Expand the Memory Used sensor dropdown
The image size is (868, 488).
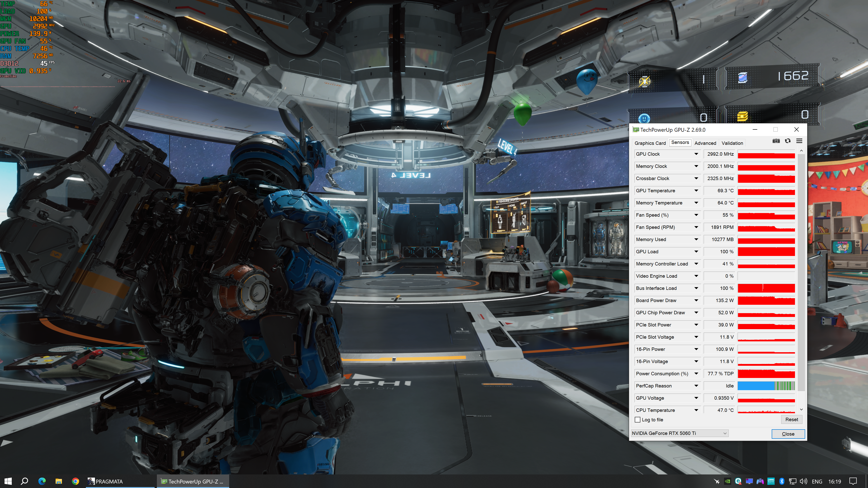[696, 239]
